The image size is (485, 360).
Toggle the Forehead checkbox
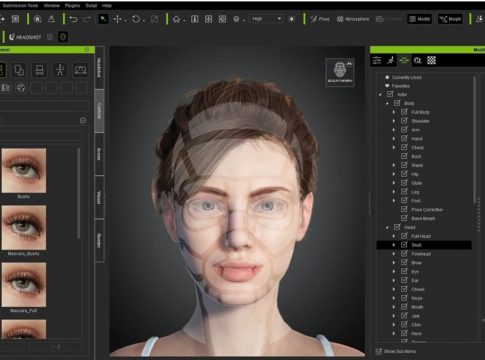pos(404,254)
